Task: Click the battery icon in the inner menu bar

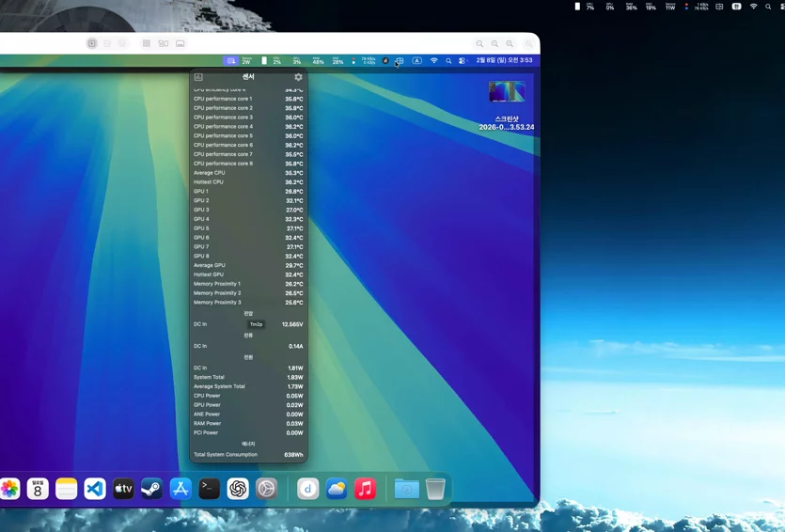Action: click(x=264, y=60)
